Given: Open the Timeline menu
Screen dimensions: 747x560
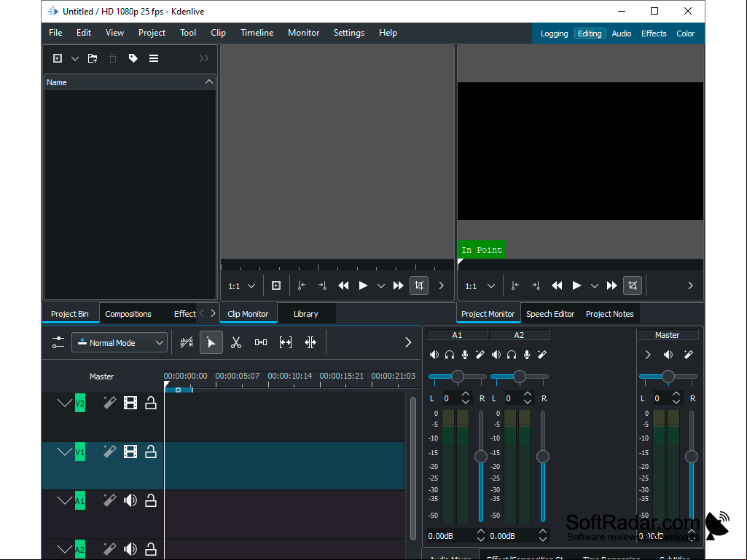Looking at the screenshot, I should [257, 33].
